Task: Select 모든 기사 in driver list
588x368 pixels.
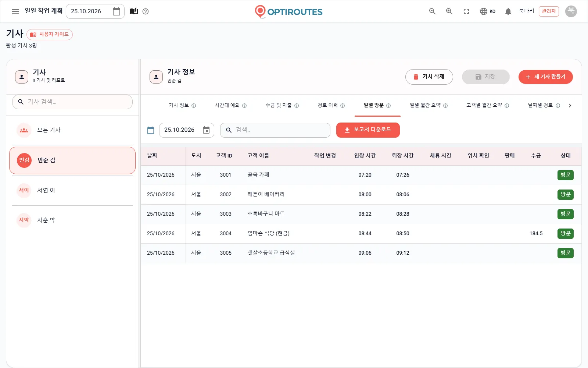Action: [x=72, y=130]
